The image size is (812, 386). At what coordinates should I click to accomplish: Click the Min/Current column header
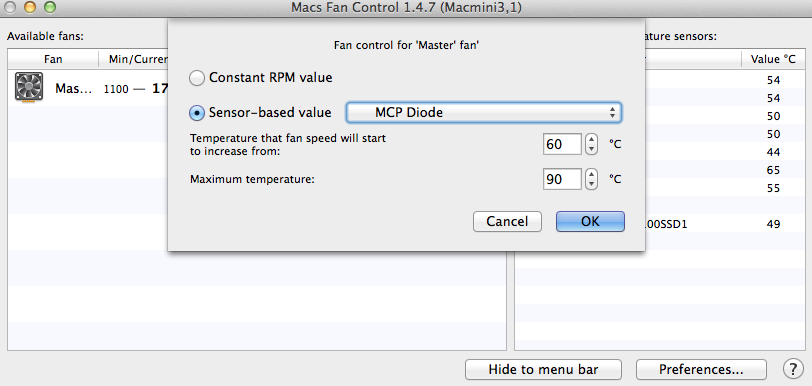[134, 59]
